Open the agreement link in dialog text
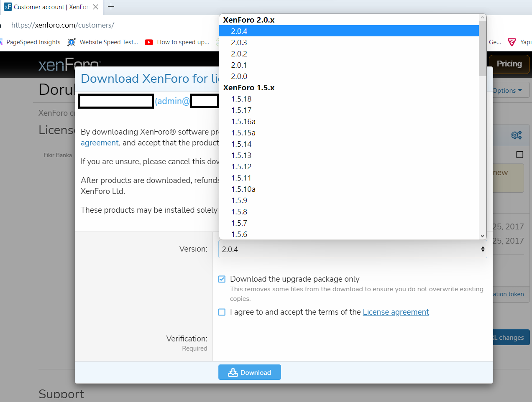 pyautogui.click(x=100, y=143)
